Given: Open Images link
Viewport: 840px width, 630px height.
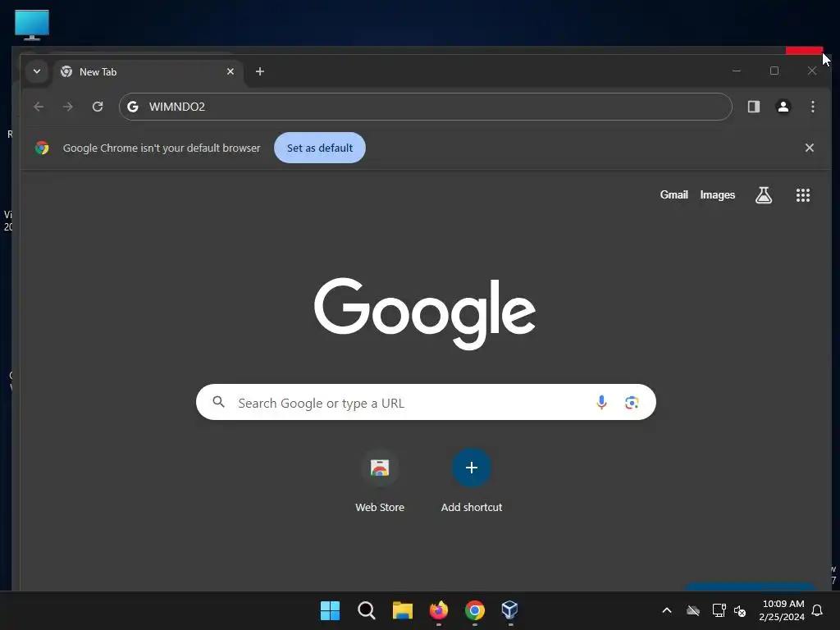Looking at the screenshot, I should tap(717, 194).
